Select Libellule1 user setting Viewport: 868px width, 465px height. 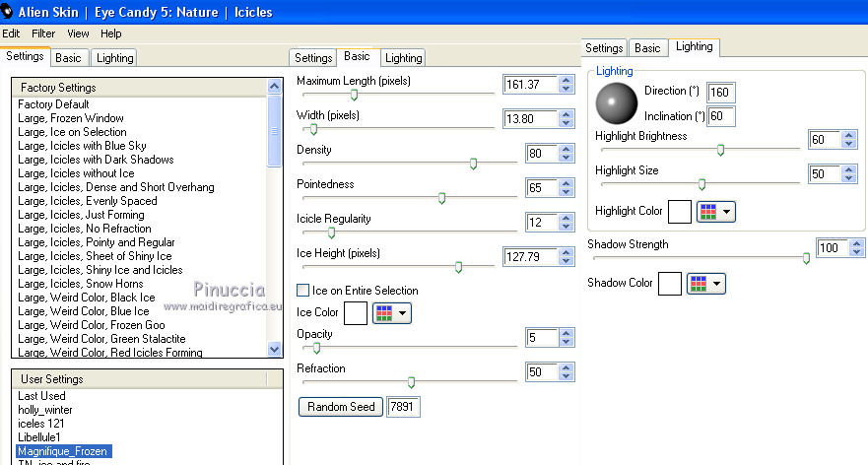click(39, 437)
